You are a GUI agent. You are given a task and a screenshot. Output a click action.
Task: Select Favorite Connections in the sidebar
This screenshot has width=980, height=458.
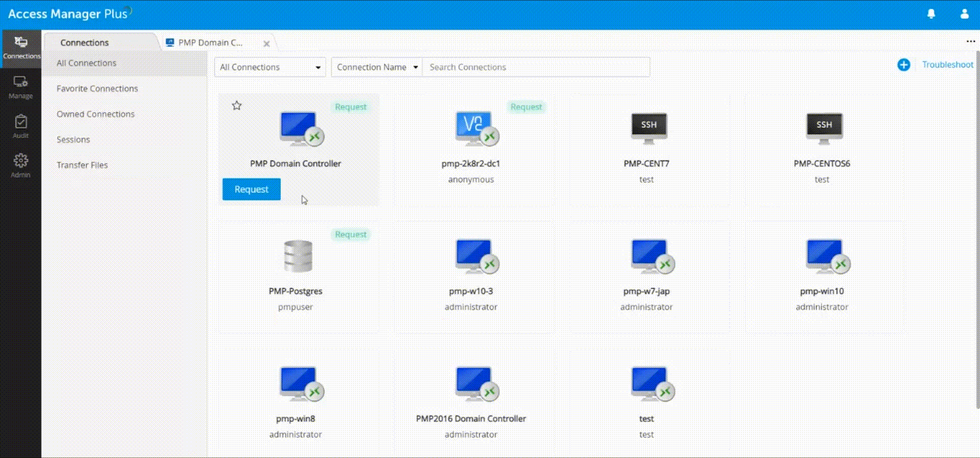pos(97,89)
